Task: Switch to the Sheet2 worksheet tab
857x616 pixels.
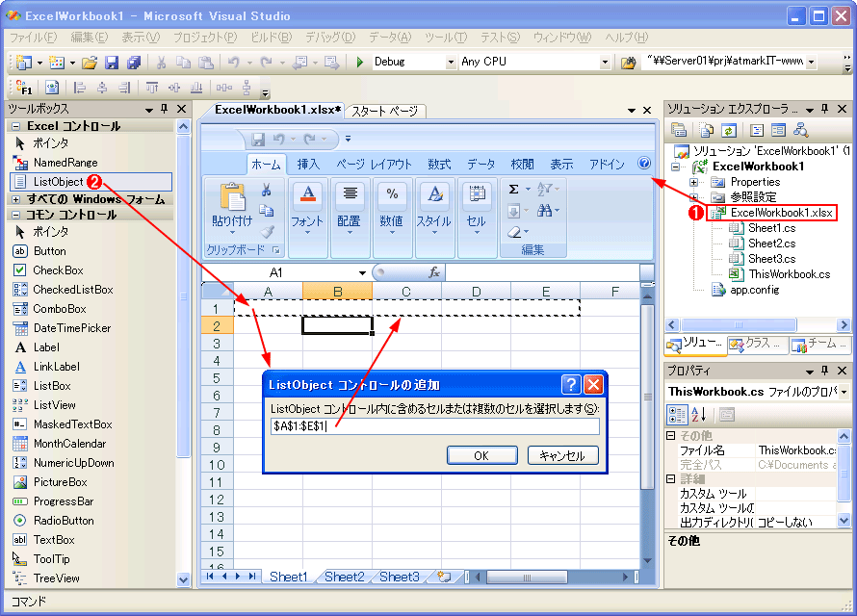Action: (345, 577)
